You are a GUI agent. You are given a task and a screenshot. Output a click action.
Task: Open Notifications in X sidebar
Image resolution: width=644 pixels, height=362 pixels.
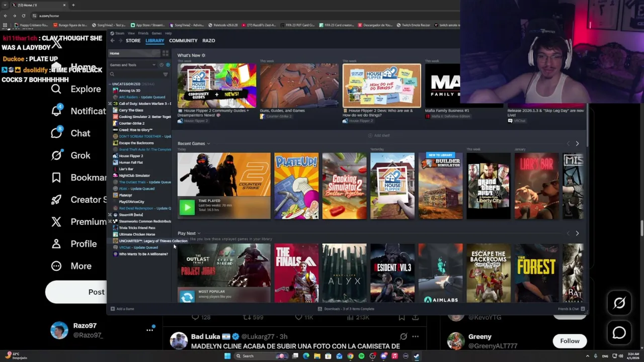click(78, 111)
